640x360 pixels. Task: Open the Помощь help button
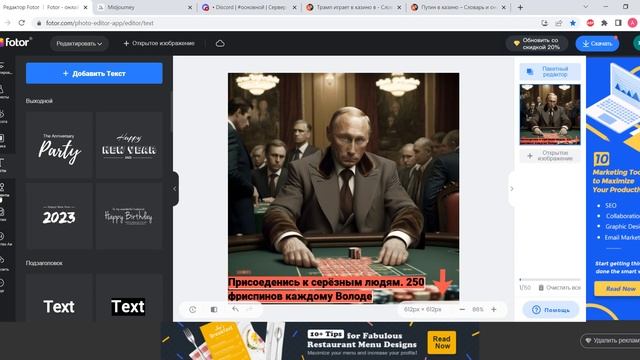[551, 310]
